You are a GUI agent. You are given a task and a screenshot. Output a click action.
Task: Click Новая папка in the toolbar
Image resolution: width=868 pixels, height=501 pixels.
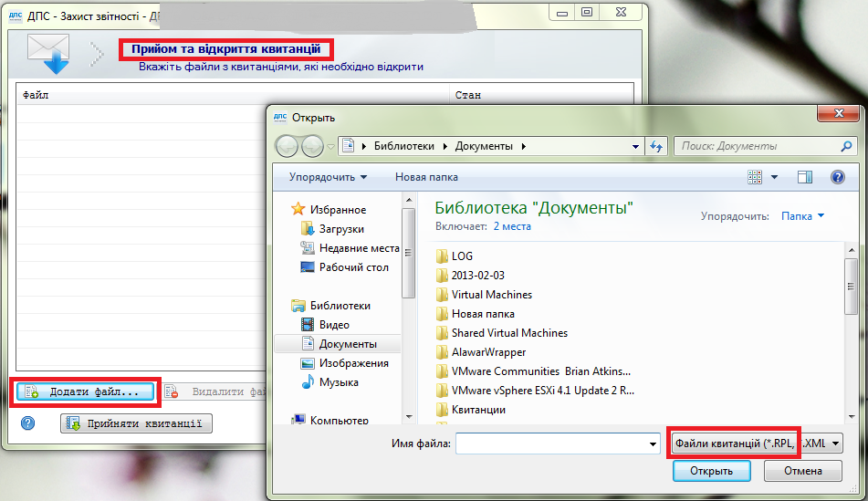pos(426,177)
